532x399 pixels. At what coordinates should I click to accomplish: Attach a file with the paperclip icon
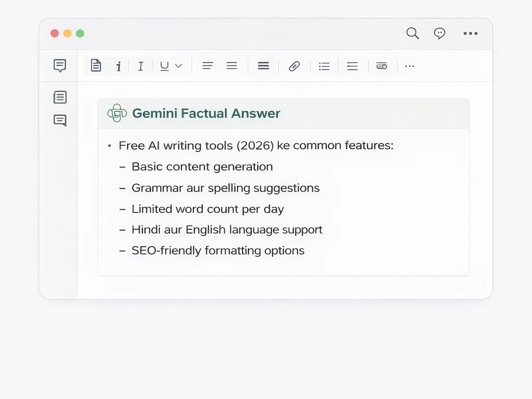pos(294,66)
